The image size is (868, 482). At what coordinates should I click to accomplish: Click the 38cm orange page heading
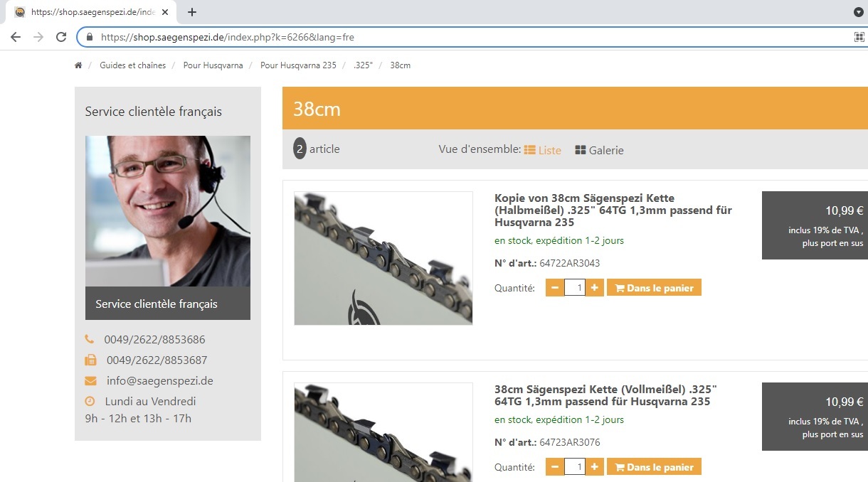coord(317,109)
